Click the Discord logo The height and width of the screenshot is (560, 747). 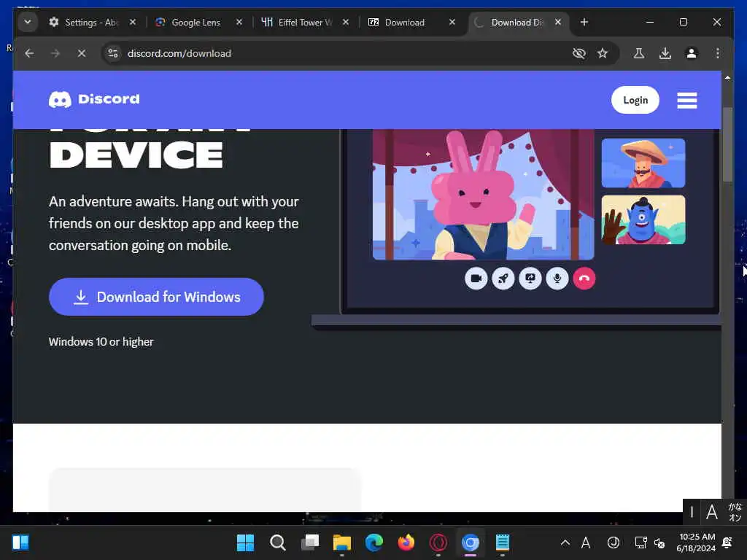coord(94,99)
